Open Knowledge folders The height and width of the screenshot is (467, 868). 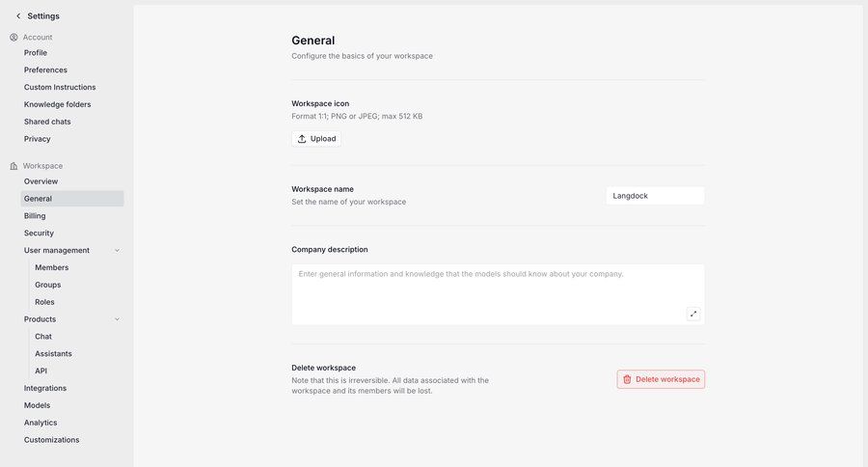point(58,104)
